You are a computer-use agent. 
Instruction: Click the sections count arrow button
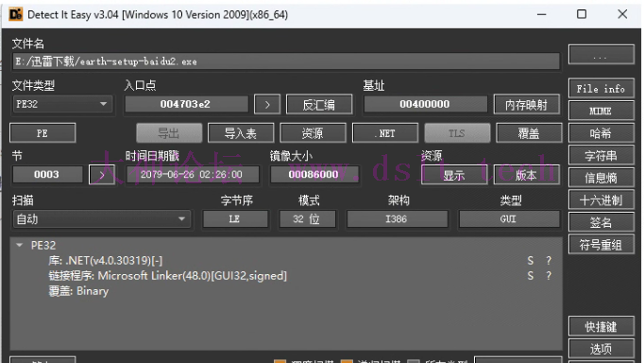[x=102, y=175]
